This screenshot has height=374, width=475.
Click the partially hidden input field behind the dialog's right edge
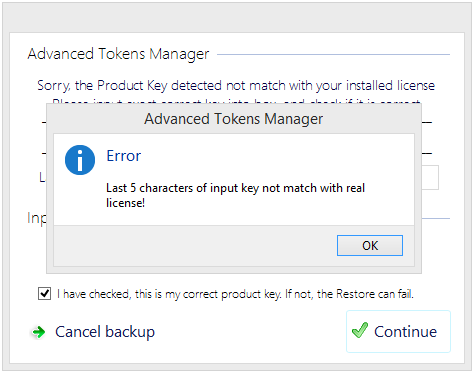pyautogui.click(x=430, y=177)
